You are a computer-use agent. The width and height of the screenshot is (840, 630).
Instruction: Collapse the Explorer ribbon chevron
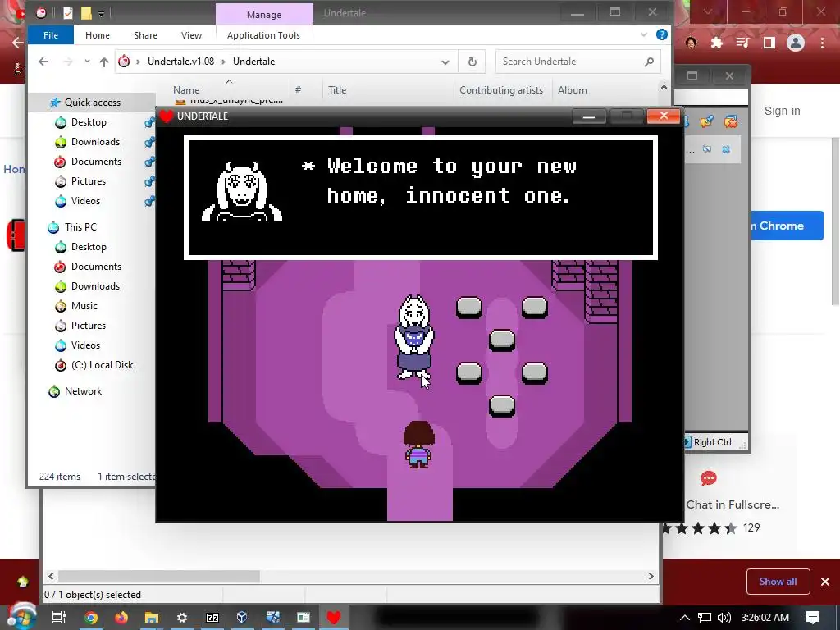click(x=644, y=34)
